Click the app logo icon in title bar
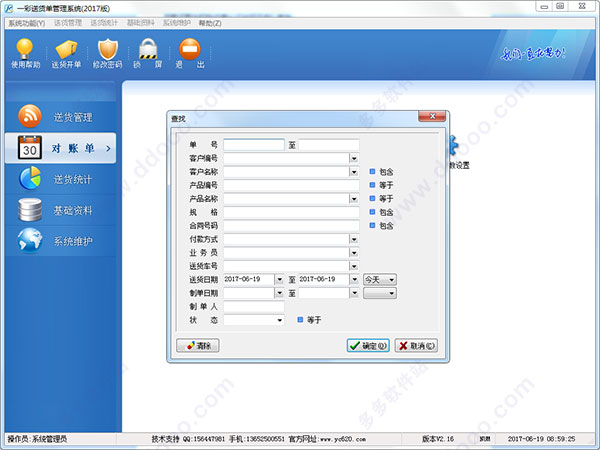 [8, 8]
